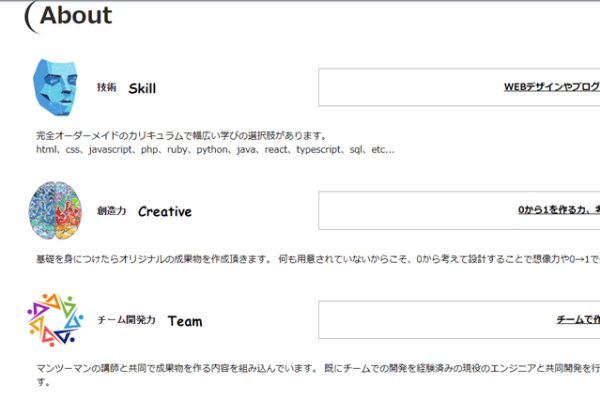Click the 基礎を身につけたら description paragraph
This screenshot has width=600, height=400.
[x=300, y=260]
